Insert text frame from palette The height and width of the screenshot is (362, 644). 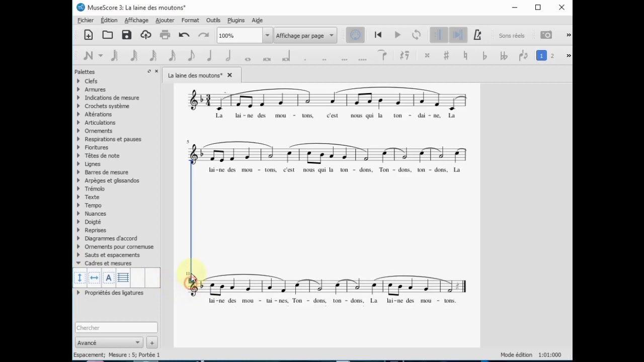[109, 278]
